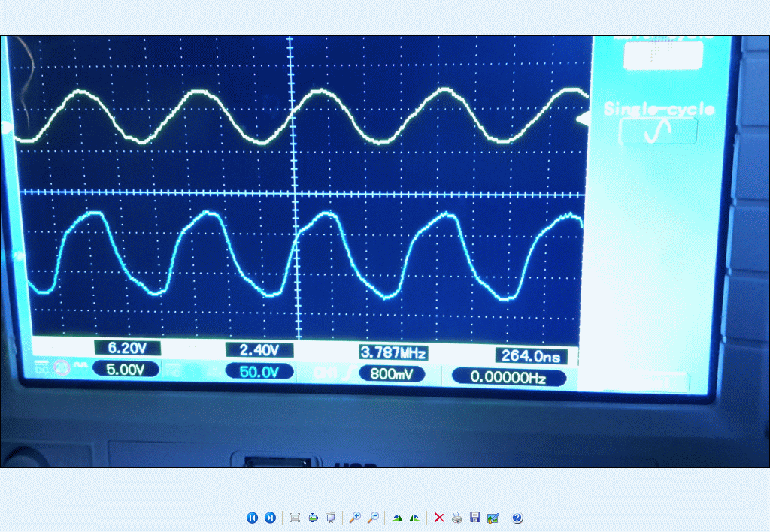Screen dimensions: 770x532
Task: Save a copy using the floppy disk icon
Action: point(474,518)
